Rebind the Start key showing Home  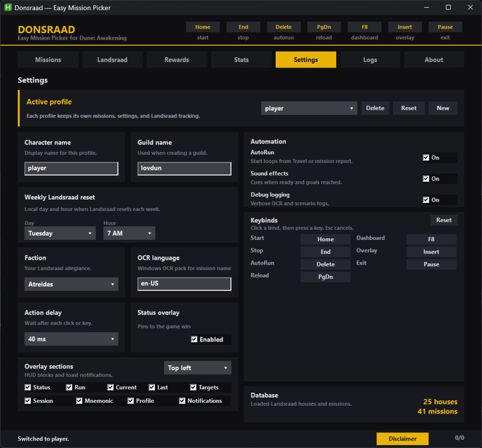click(x=325, y=239)
